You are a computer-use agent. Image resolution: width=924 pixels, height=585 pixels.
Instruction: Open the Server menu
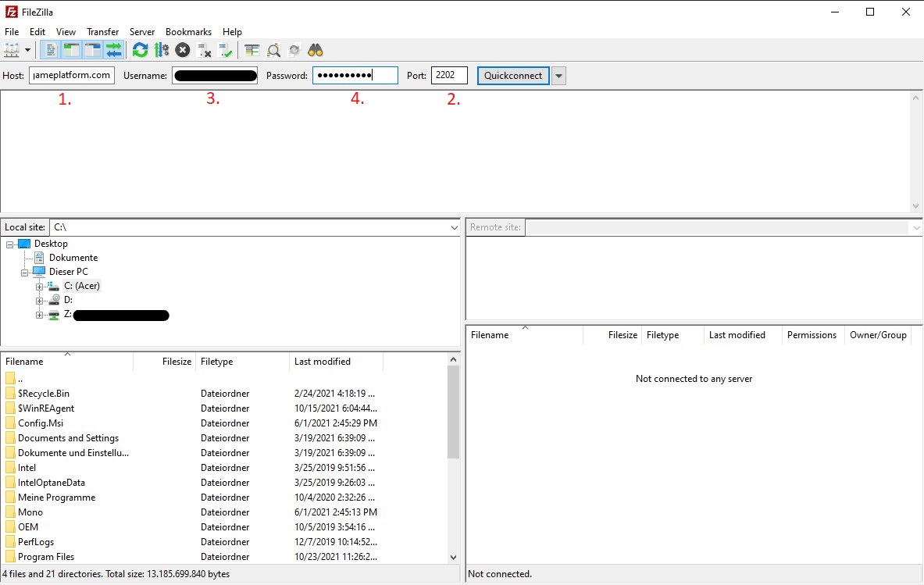pos(142,32)
